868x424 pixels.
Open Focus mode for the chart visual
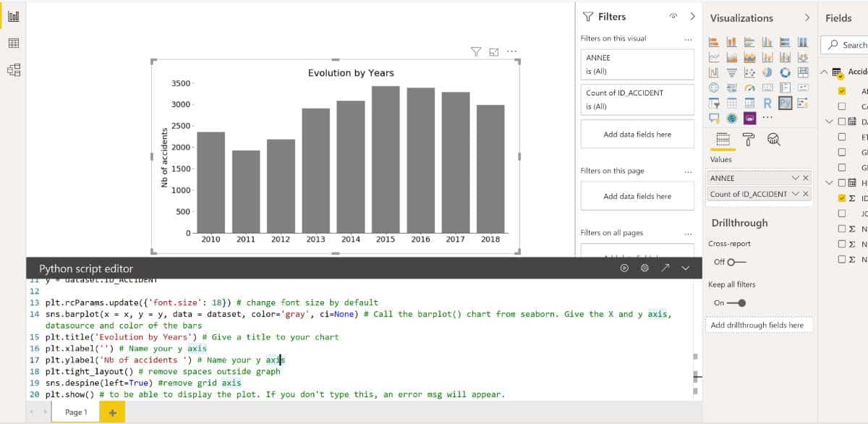coord(494,51)
